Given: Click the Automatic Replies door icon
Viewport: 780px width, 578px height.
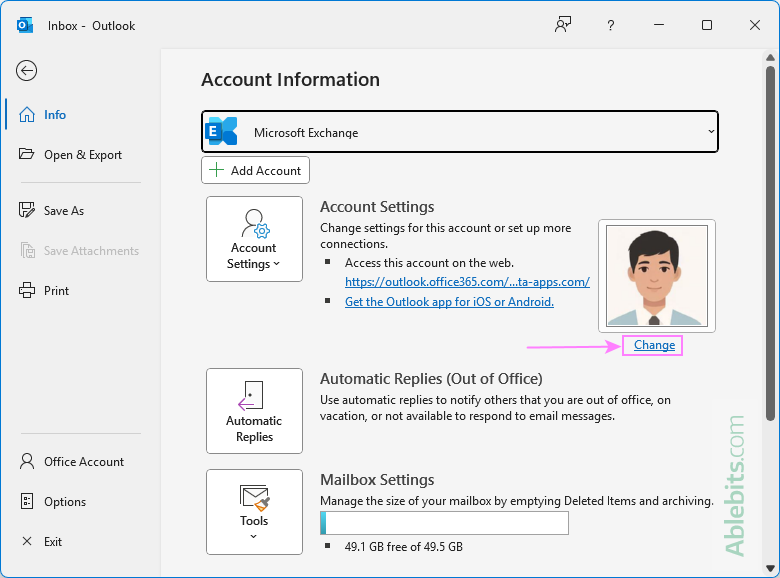Looking at the screenshot, I should (251, 396).
